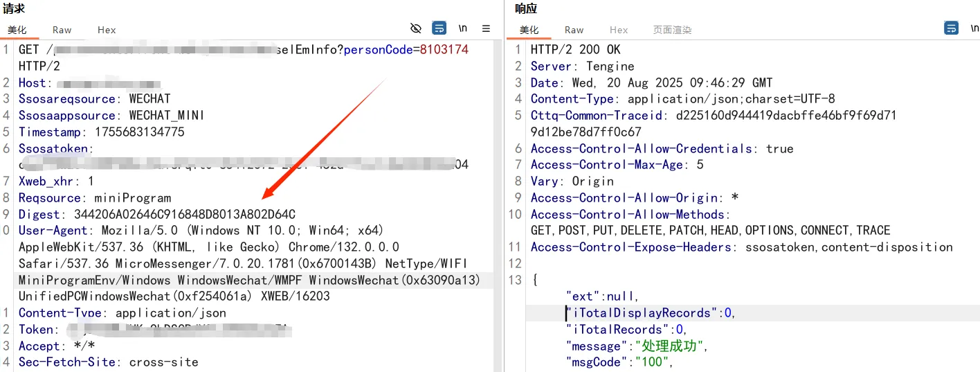Switch to the request Raw tab
The image size is (980, 372).
click(62, 30)
